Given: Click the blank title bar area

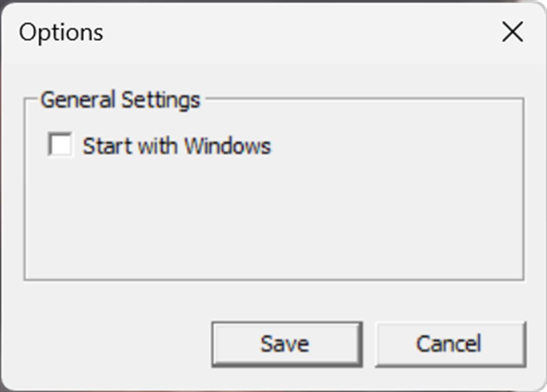Looking at the screenshot, I should point(296,33).
